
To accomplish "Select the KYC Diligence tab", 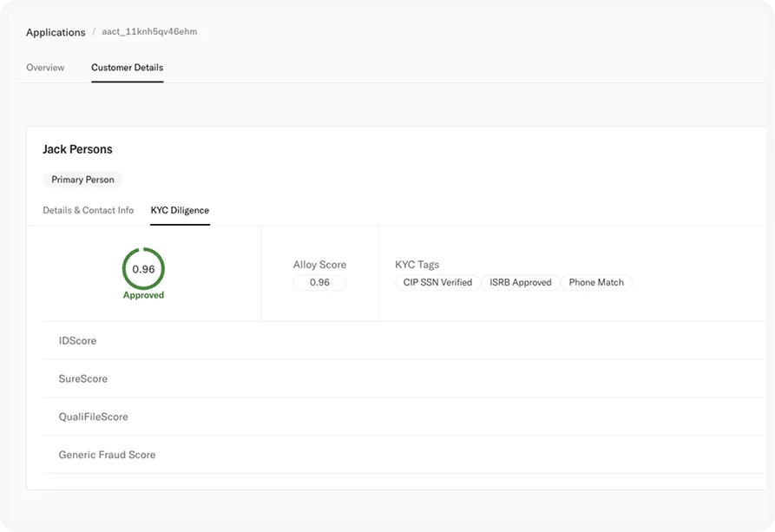I will click(180, 210).
